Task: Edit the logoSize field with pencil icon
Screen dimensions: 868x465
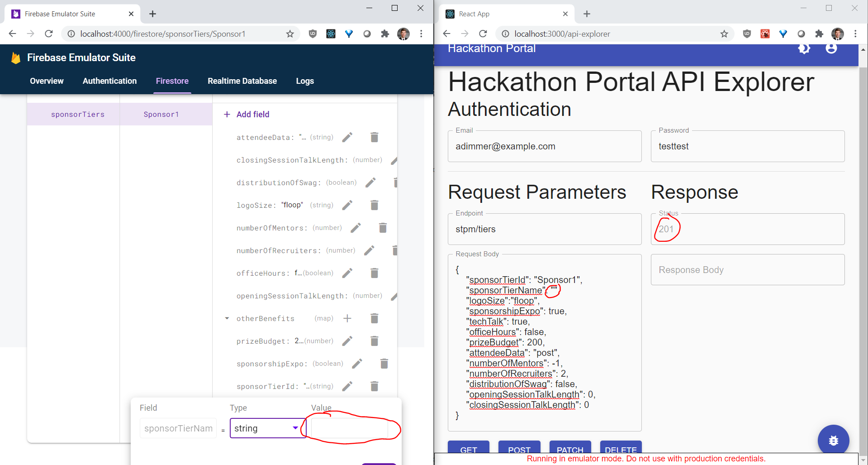Action: tap(347, 205)
